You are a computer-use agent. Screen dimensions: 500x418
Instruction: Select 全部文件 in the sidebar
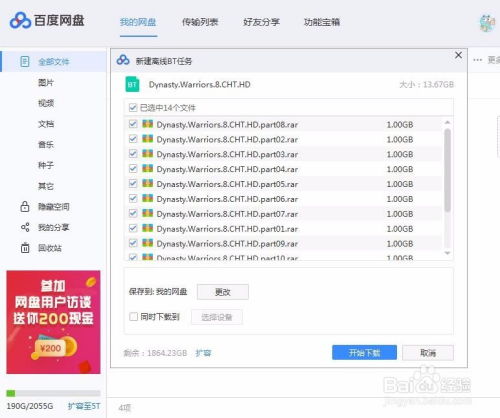point(53,62)
